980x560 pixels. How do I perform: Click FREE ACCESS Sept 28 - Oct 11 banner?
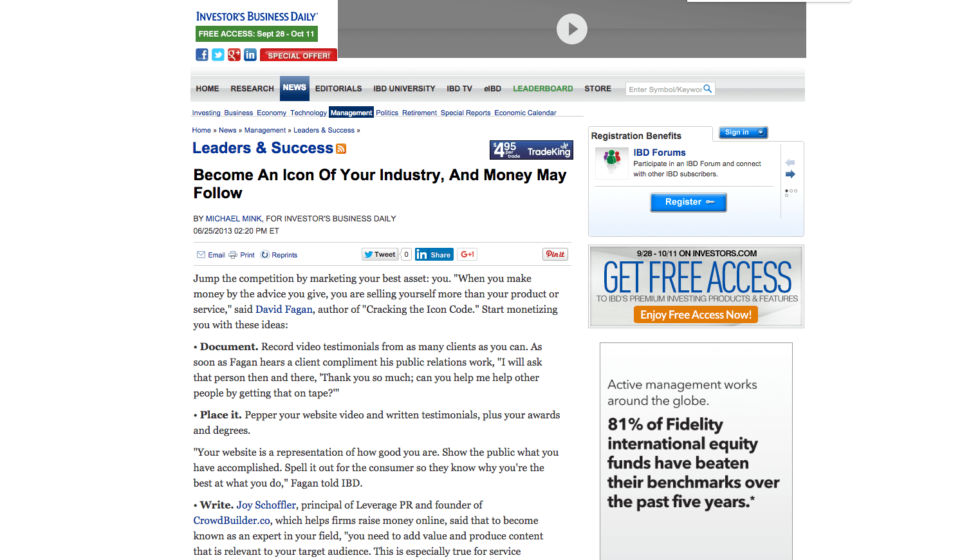257,34
